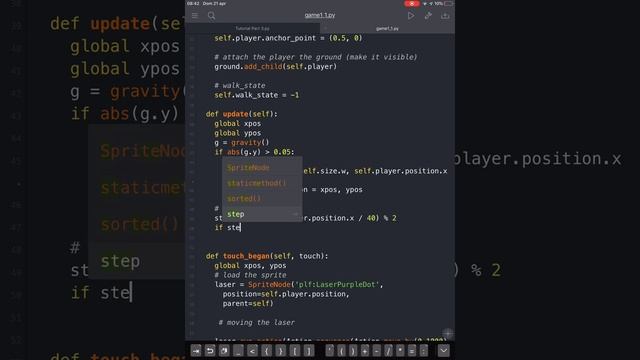Switch to the game1.1.py tab

tap(387, 29)
